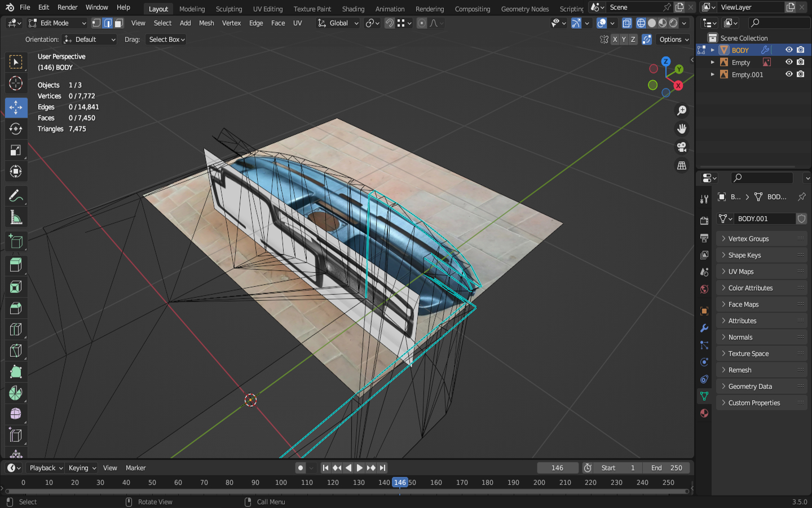Select the Extrude Region tool
The height and width of the screenshot is (508, 812).
(16, 265)
